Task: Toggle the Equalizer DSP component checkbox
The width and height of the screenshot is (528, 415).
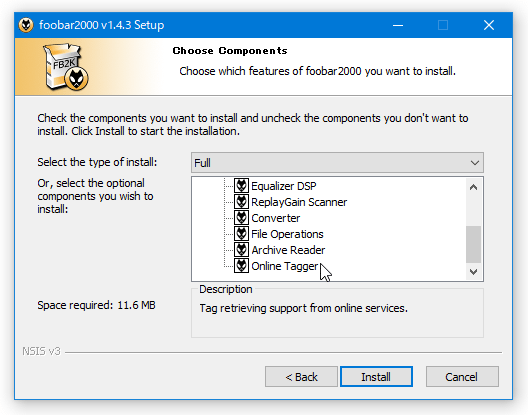Action: [241, 186]
